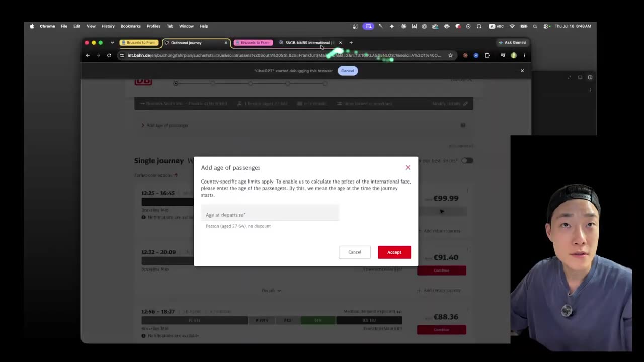
Task: Open the ABC input source menu
Action: 496,26
